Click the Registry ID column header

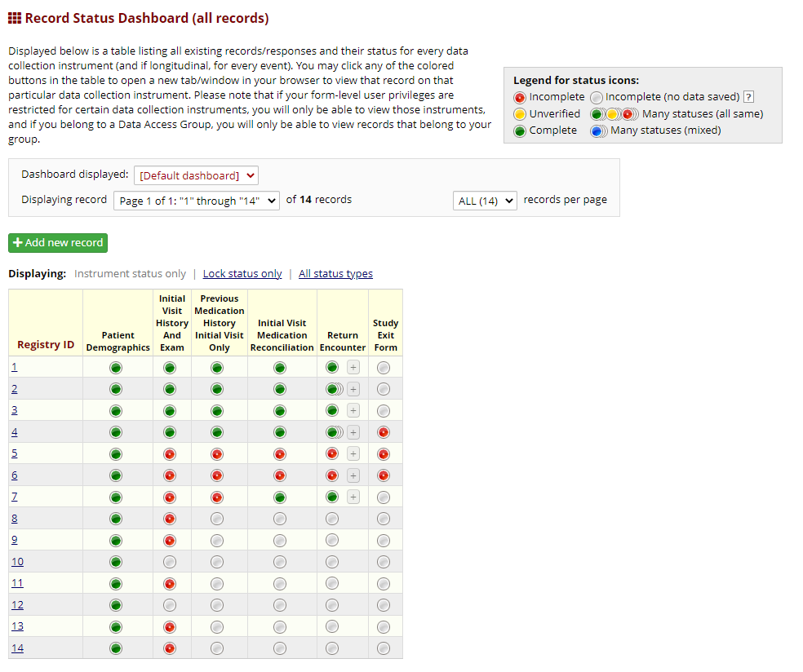[46, 344]
